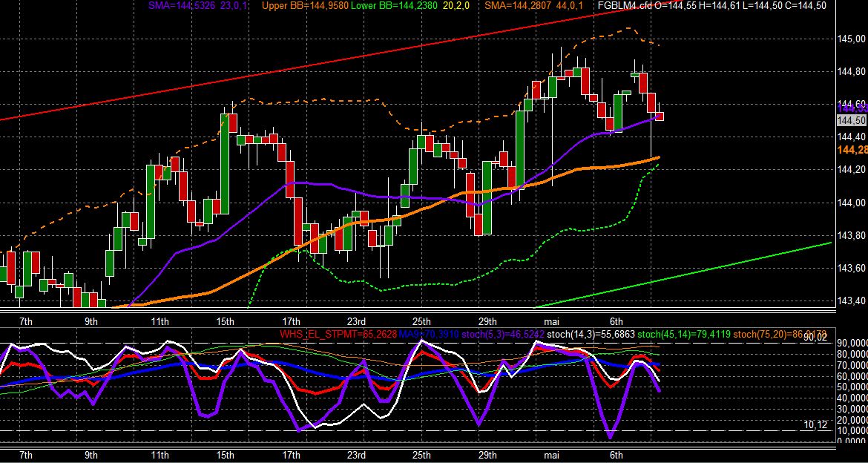Click the 90,02 overbought level label
The image size is (868, 463).
(815, 337)
